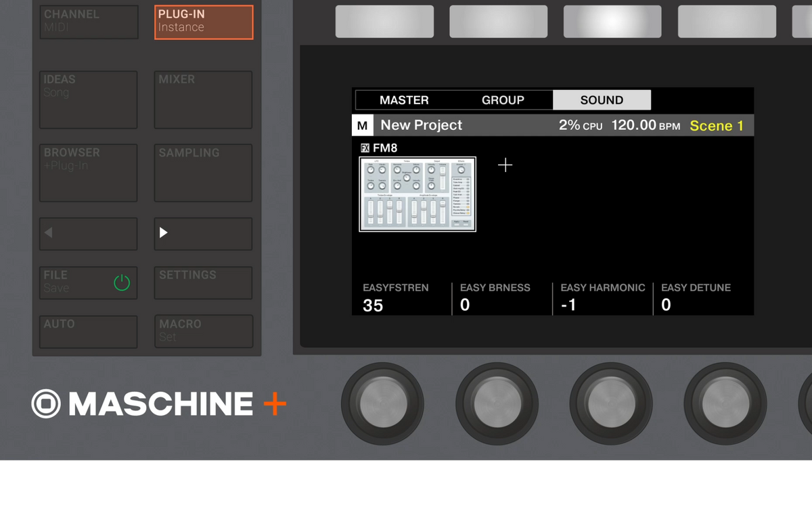Open the SETTINGS button

(203, 282)
